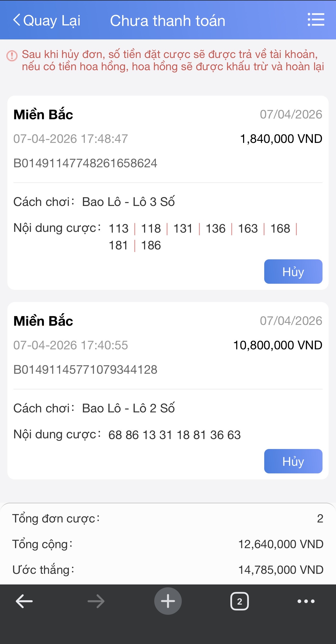
Task: Tap the red warning exclamation icon
Action: (12, 56)
